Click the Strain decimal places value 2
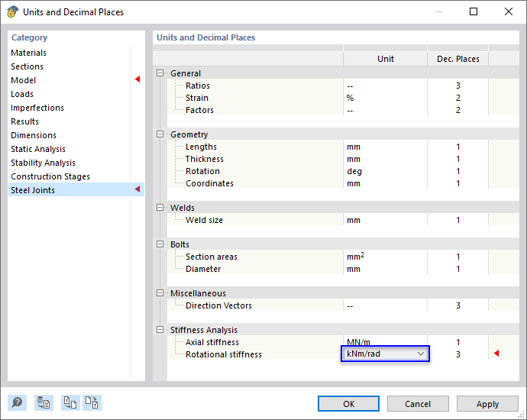Image resolution: width=527 pixels, height=420 pixels. pyautogui.click(x=457, y=98)
